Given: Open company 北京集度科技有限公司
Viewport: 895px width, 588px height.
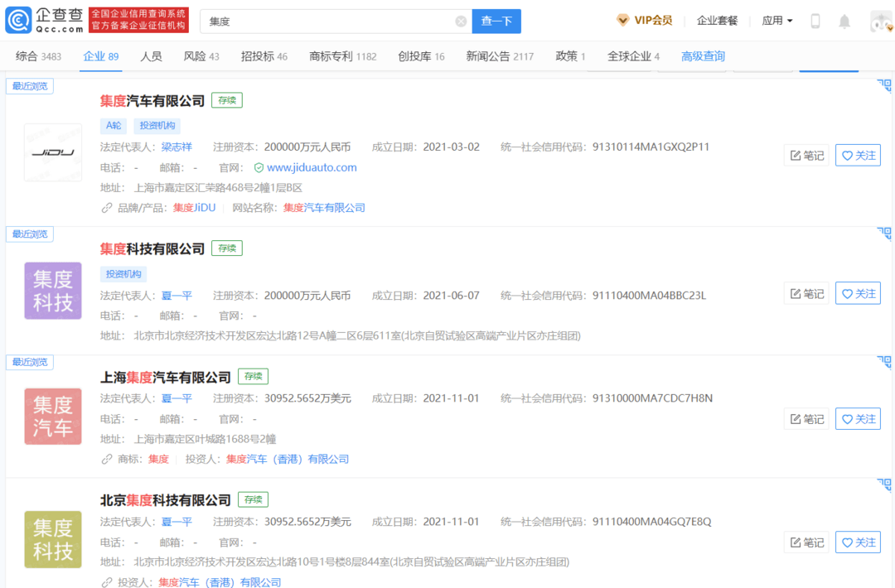Looking at the screenshot, I should pos(165,500).
